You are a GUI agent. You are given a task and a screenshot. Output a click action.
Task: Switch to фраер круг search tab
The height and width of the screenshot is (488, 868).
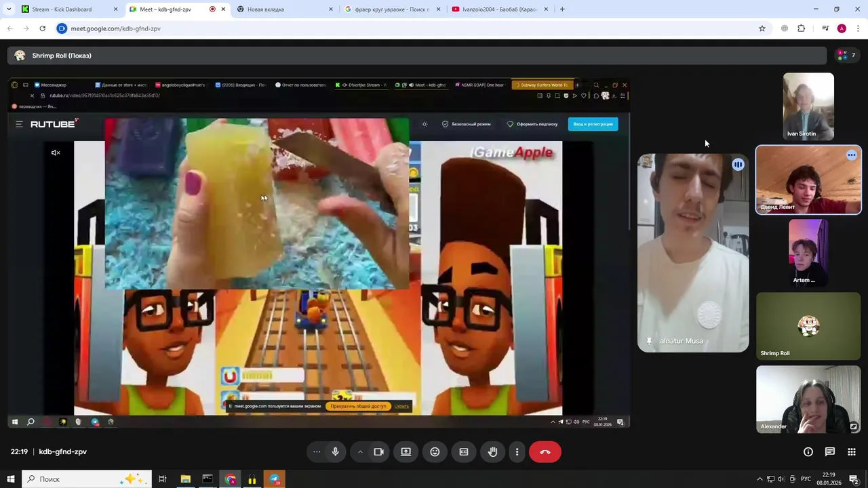(392, 9)
